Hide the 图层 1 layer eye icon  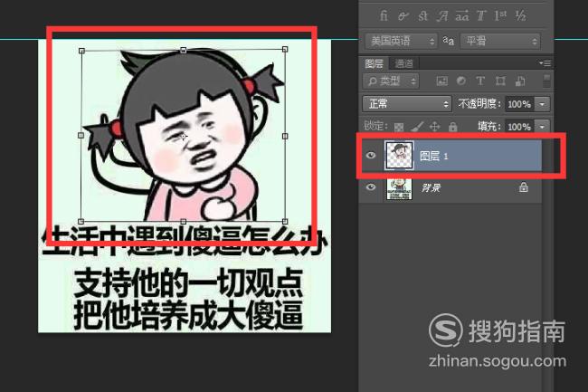click(371, 155)
